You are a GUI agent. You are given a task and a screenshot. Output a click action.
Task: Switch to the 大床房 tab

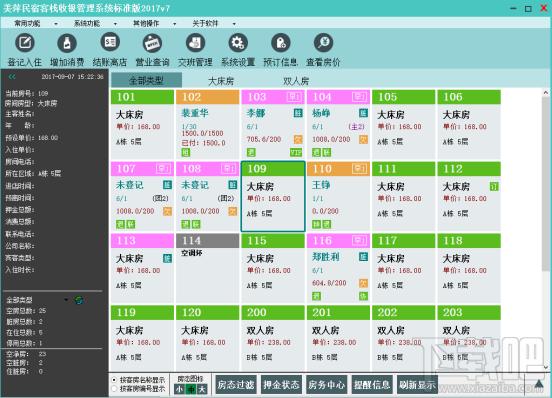point(221,81)
